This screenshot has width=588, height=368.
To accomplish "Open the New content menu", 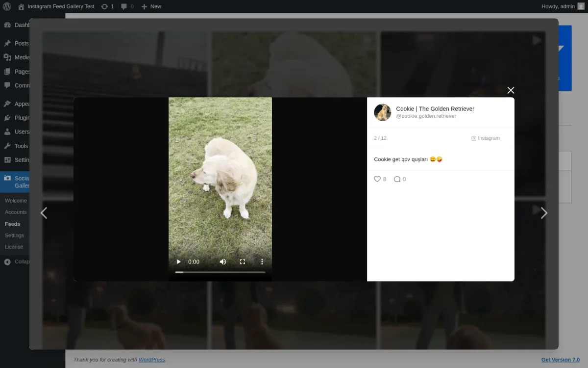I will click(x=151, y=6).
